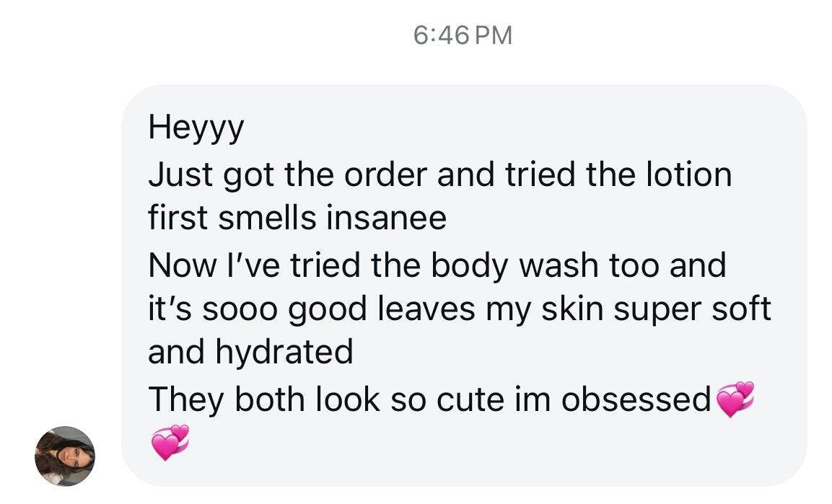Click the word 'hydrated' in the message
The image size is (832, 504).
284,353
